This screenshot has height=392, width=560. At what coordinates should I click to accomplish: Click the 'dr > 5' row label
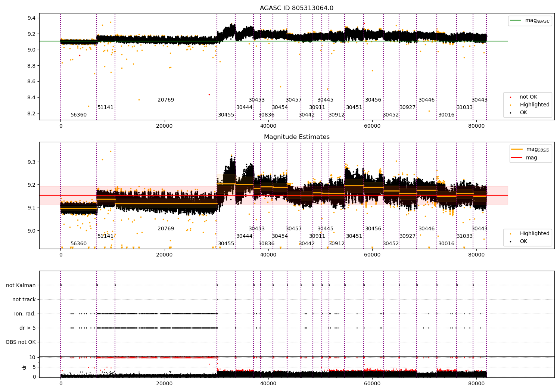point(28,328)
